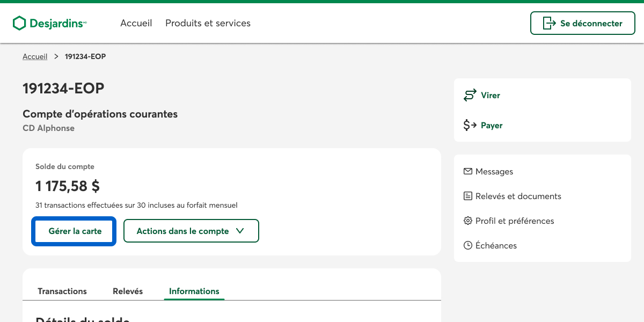
Task: Click the envelope icon next to Messages
Action: pos(468,172)
